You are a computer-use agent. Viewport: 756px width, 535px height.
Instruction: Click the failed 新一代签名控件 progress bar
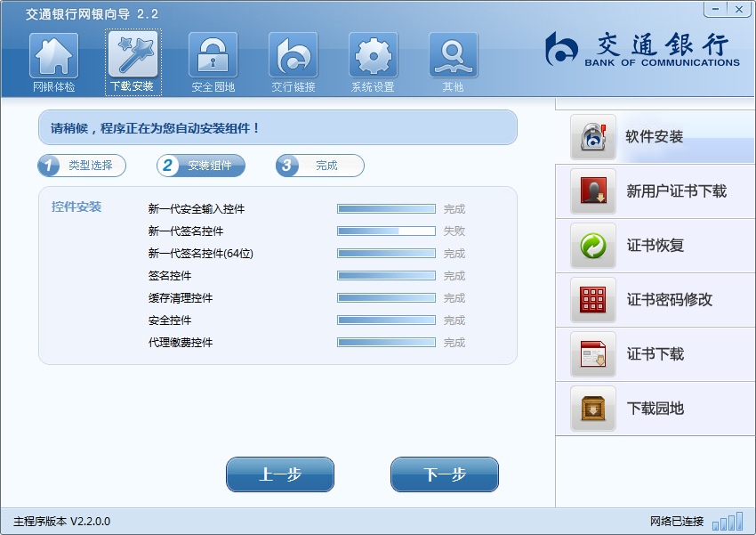(x=386, y=231)
